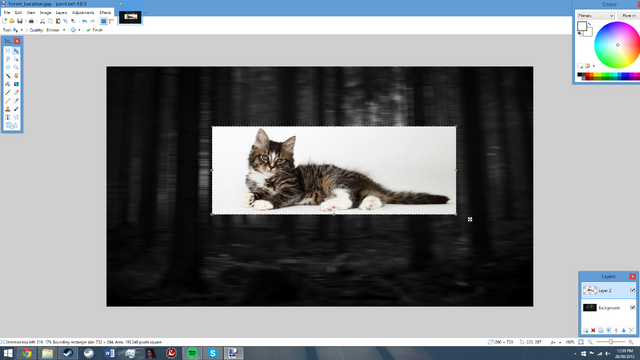The width and height of the screenshot is (640, 360).
Task: Click Duplicate Layer button
Action: pos(601,330)
